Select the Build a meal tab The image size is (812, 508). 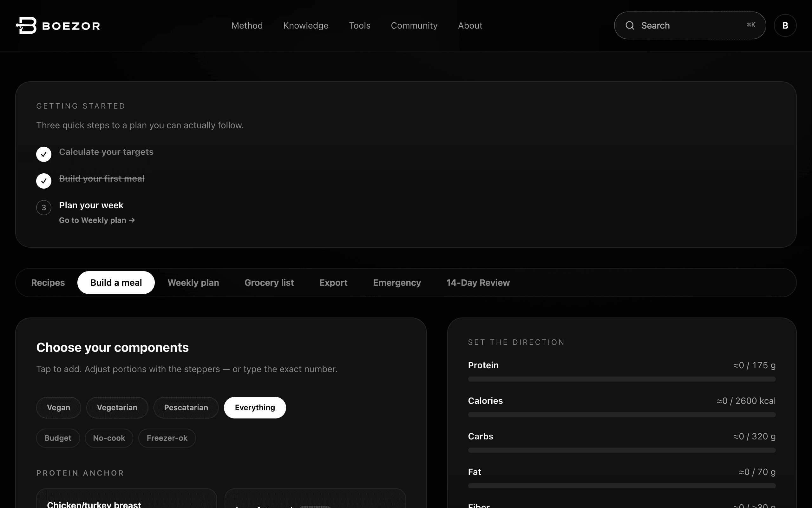tap(116, 283)
